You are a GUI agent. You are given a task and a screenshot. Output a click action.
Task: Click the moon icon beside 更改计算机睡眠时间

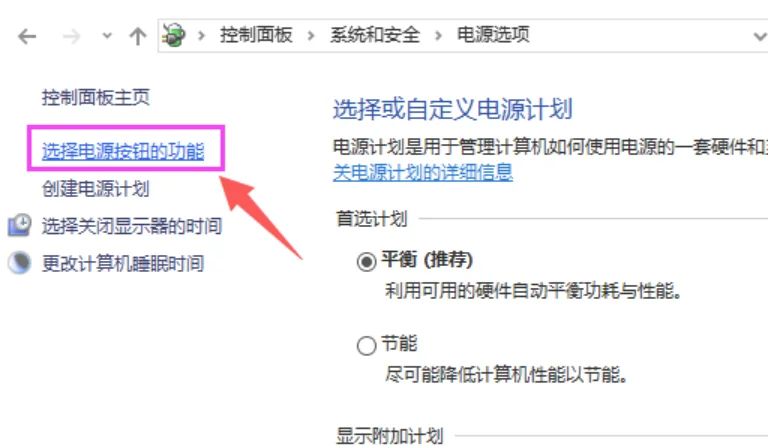(x=19, y=263)
